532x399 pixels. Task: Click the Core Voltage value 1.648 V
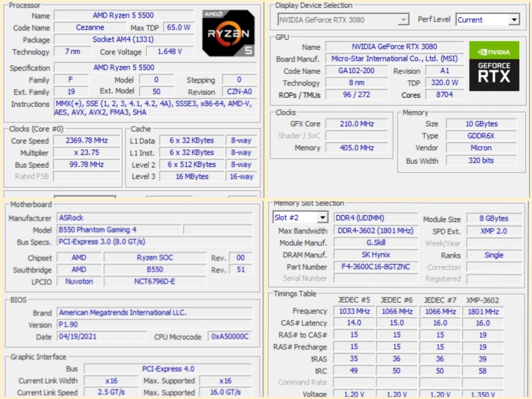tap(170, 51)
